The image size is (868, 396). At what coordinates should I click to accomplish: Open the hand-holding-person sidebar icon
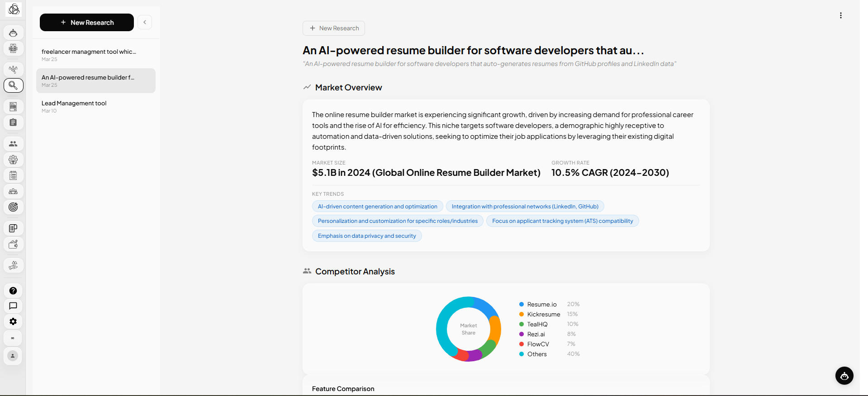point(13,265)
